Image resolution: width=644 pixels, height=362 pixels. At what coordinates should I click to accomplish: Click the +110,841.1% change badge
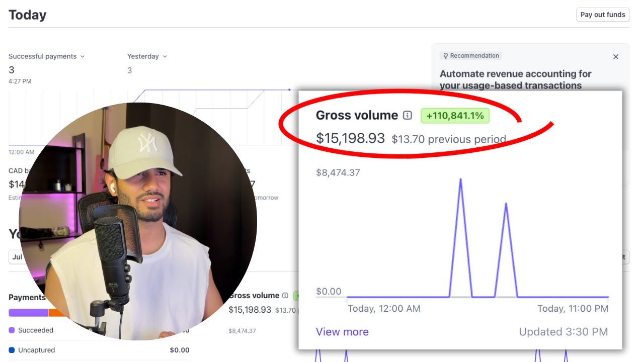(x=455, y=116)
